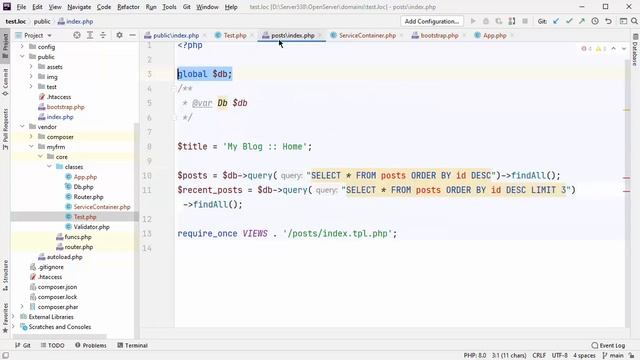
Task: Expand the config folder
Action: [22, 47]
